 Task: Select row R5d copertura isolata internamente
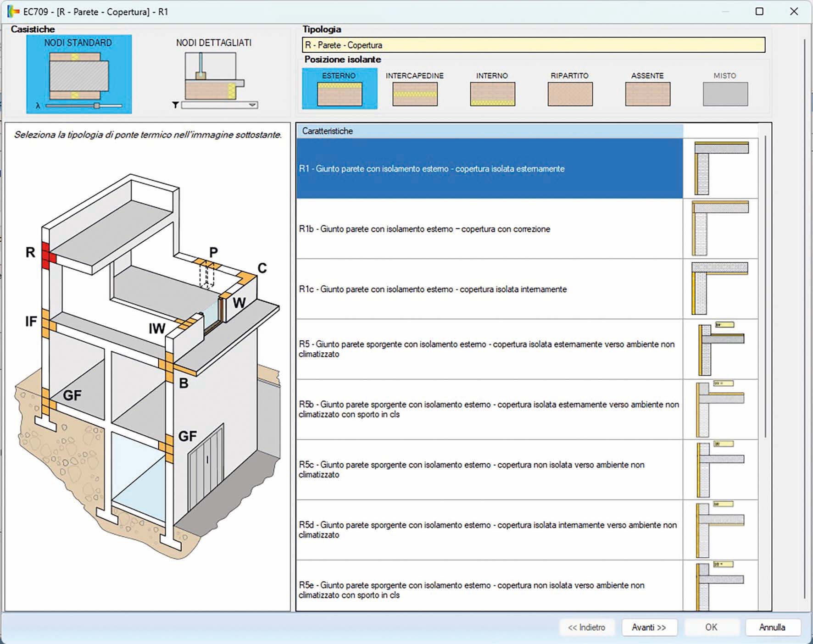point(490,530)
